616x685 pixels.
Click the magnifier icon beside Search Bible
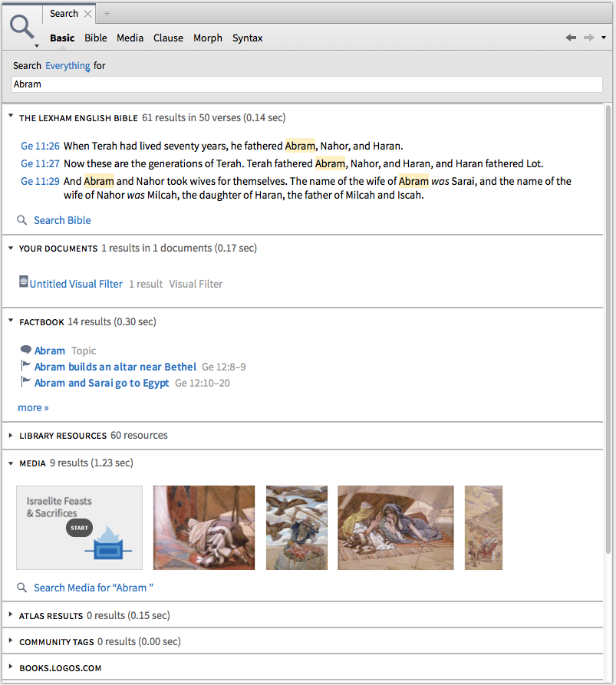pyautogui.click(x=22, y=221)
